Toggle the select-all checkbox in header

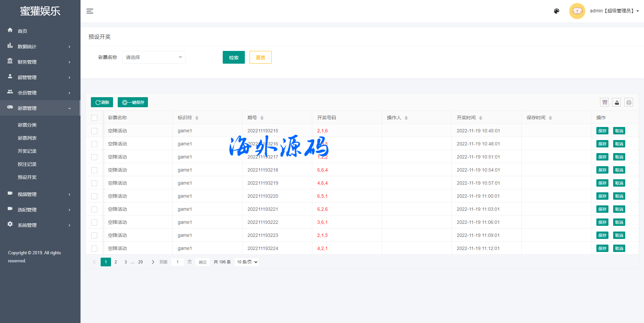(x=94, y=118)
